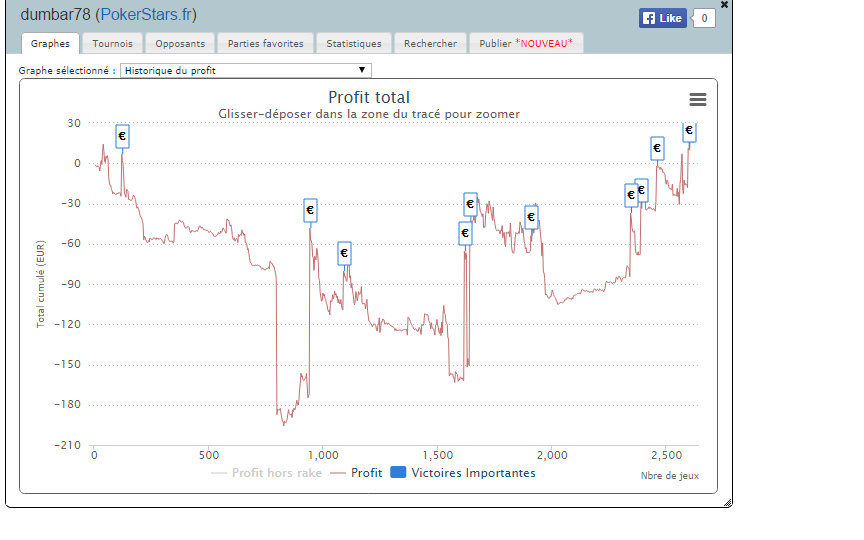Viewport: 864px width, 540px height.
Task: Click the euro marker near game 100
Action: [122, 136]
